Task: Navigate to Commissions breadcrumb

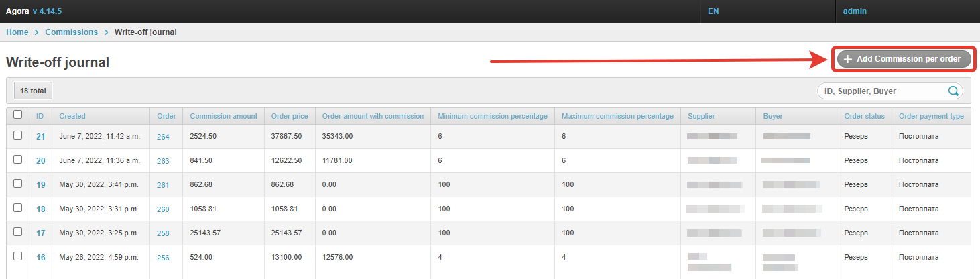Action: [71, 32]
